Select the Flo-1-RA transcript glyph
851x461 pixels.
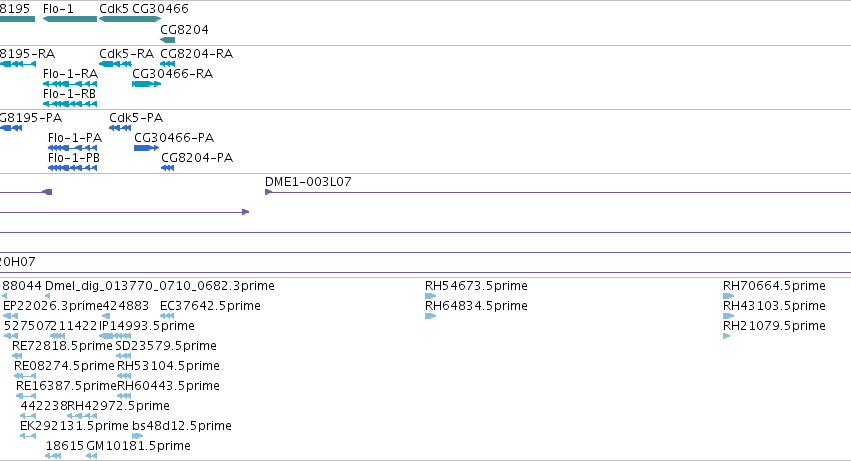(70, 84)
